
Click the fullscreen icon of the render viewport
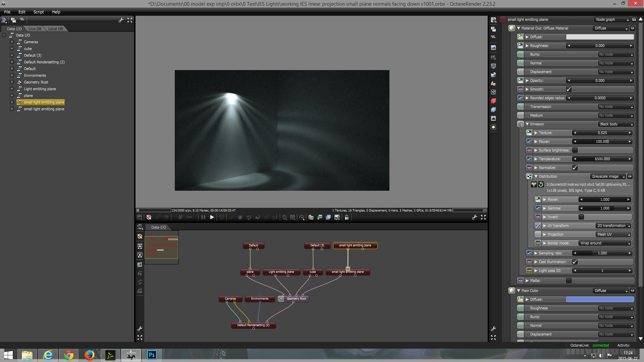tap(483, 218)
